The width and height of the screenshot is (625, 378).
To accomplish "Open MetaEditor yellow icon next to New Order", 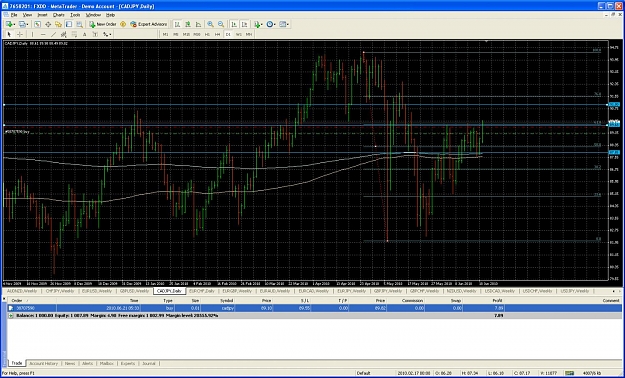I will click(x=123, y=24).
